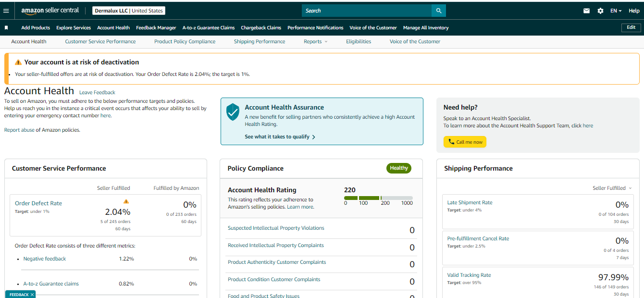Click the emergency contact 'here' link

click(x=105, y=115)
